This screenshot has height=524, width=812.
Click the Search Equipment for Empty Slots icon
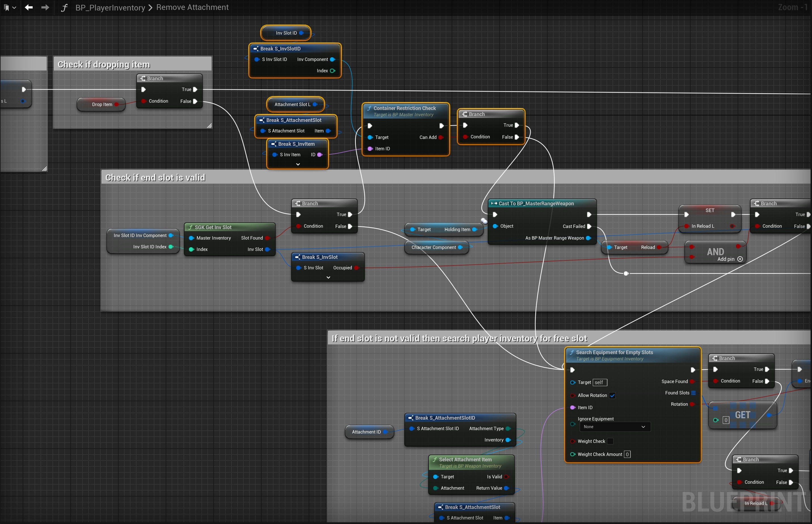(x=572, y=352)
